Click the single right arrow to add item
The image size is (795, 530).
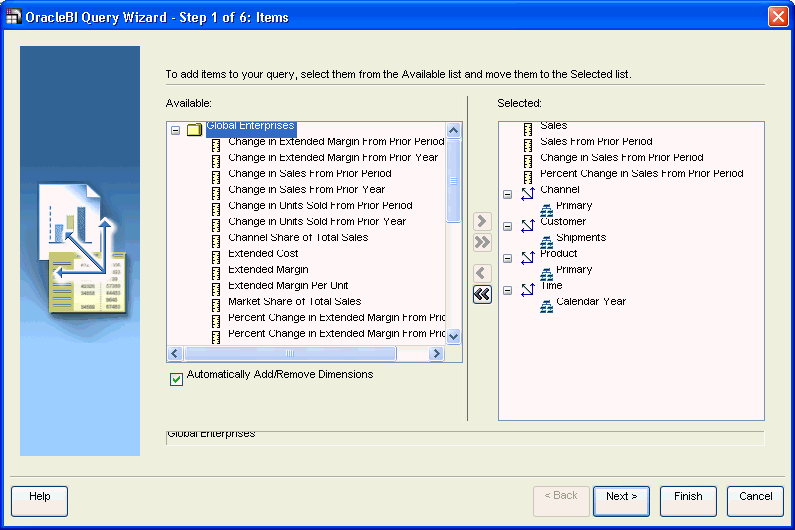(x=482, y=221)
